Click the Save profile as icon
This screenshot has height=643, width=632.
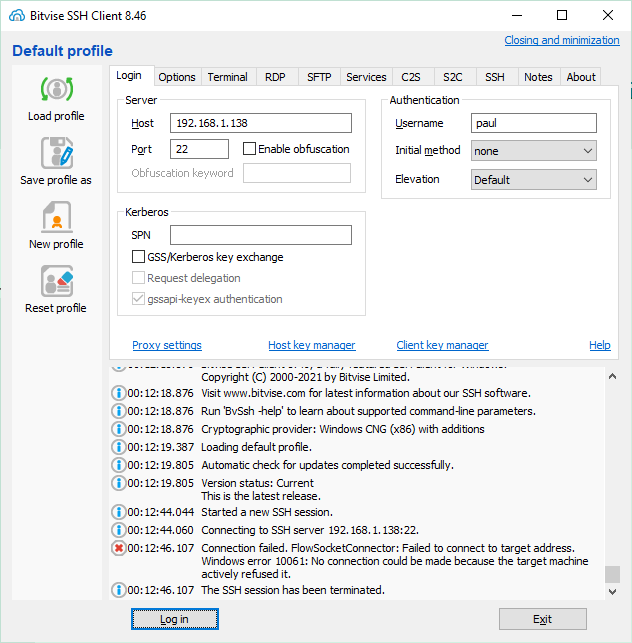(57, 153)
